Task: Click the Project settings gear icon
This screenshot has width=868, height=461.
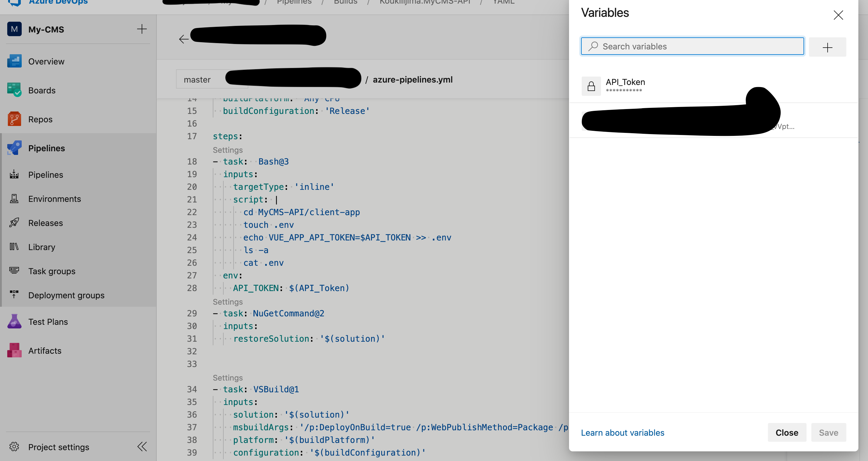Action: click(14, 447)
